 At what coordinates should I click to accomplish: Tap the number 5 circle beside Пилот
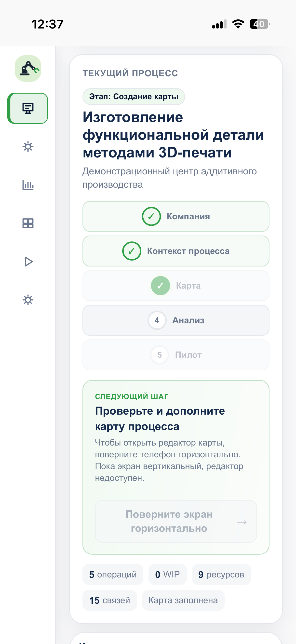click(x=160, y=355)
